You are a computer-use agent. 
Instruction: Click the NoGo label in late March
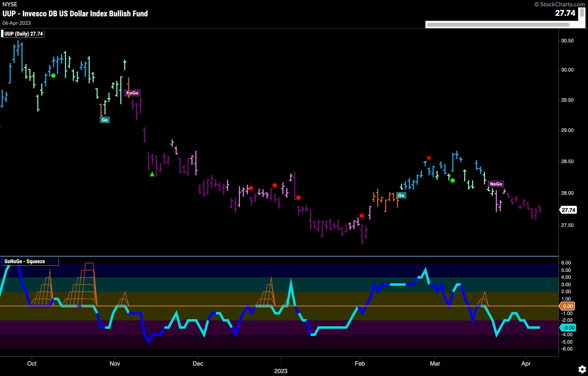(496, 184)
